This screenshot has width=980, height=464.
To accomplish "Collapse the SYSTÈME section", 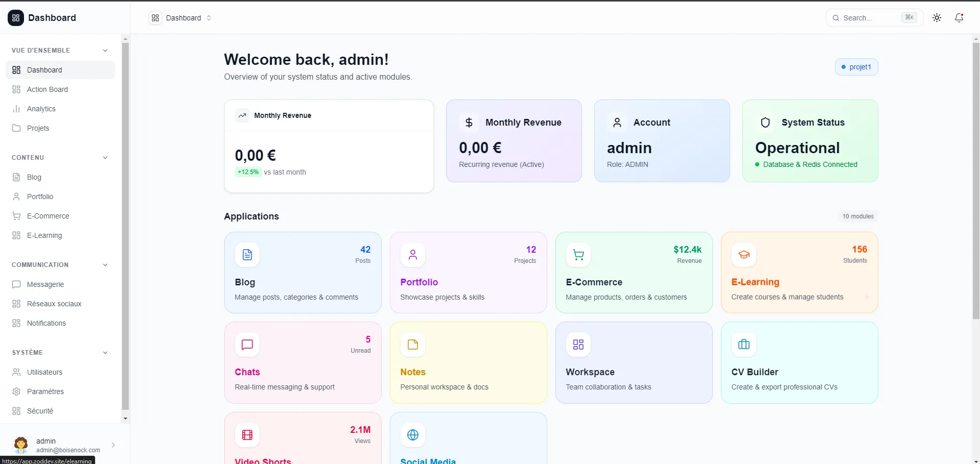I will point(105,352).
